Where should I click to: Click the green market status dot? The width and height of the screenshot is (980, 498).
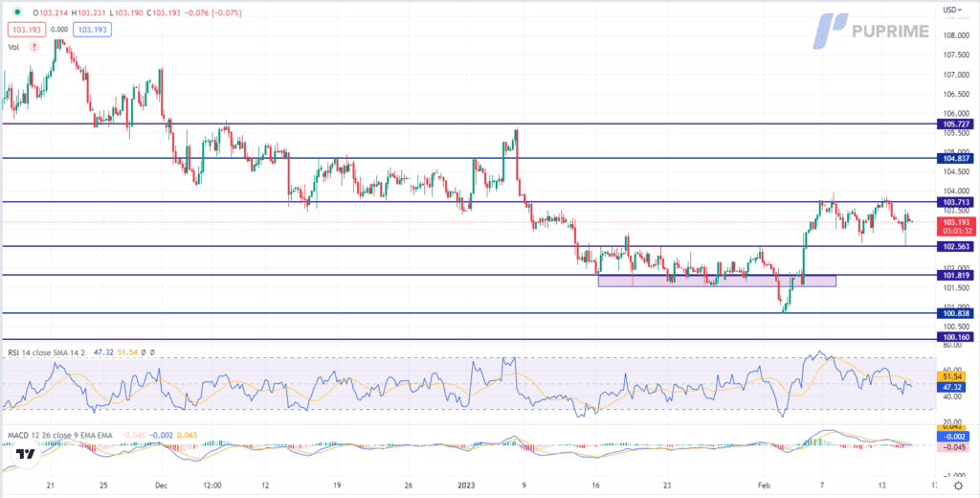click(17, 11)
